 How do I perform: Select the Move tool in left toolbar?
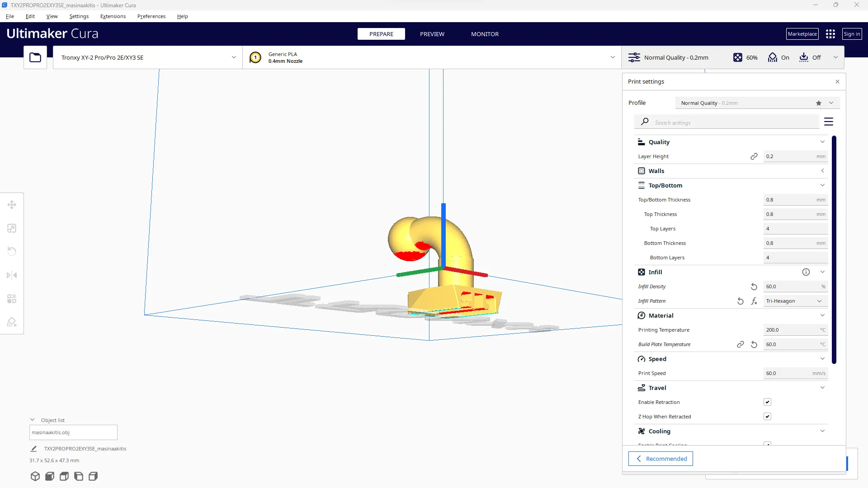(x=12, y=205)
